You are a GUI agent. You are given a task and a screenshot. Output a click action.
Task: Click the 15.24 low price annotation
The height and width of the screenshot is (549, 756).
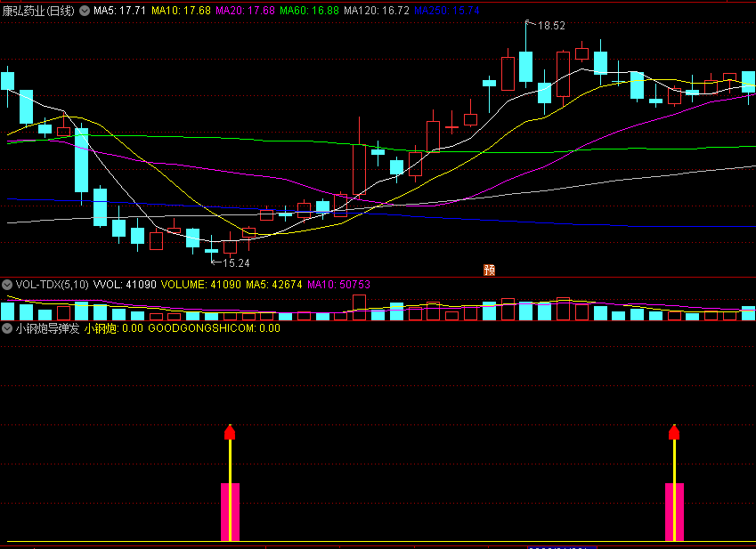(236, 263)
